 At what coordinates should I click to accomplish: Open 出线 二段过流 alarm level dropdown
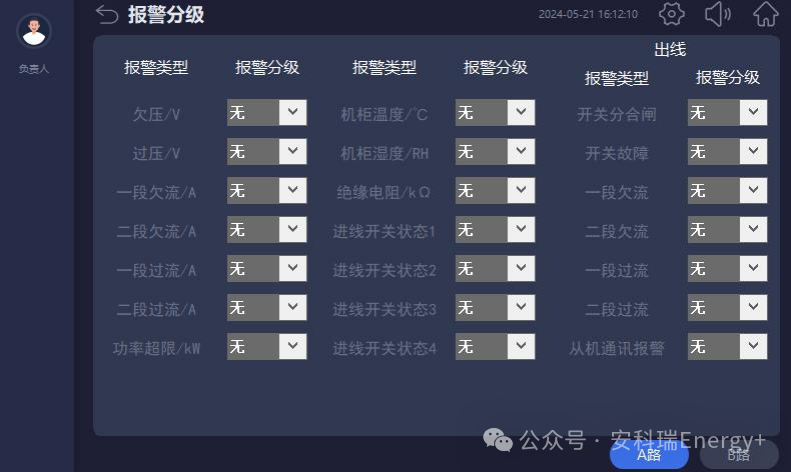727,307
